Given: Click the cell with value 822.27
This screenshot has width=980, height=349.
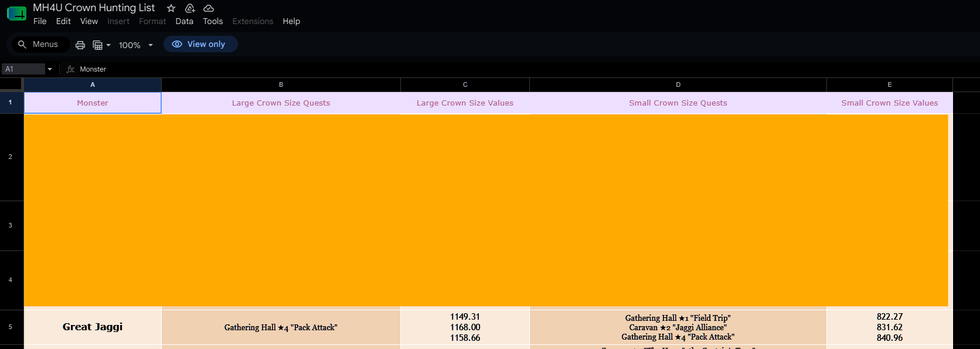Looking at the screenshot, I should [x=890, y=327].
